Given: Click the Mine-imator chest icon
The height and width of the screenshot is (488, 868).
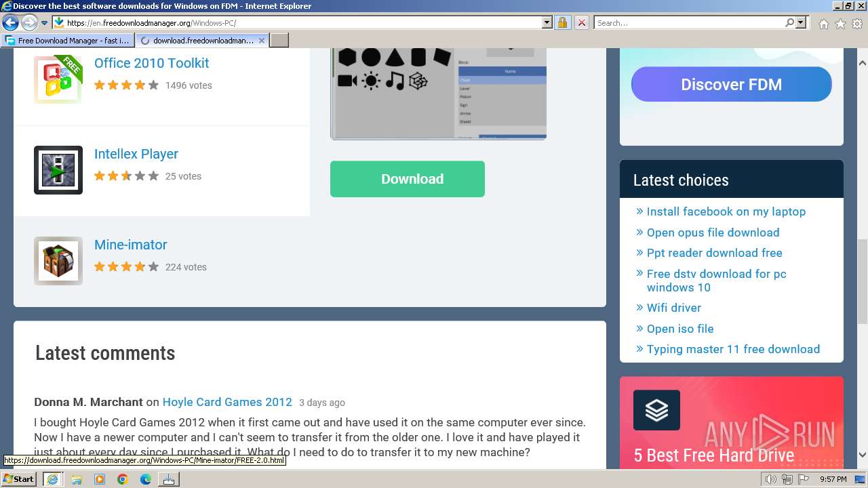Looking at the screenshot, I should coord(58,261).
